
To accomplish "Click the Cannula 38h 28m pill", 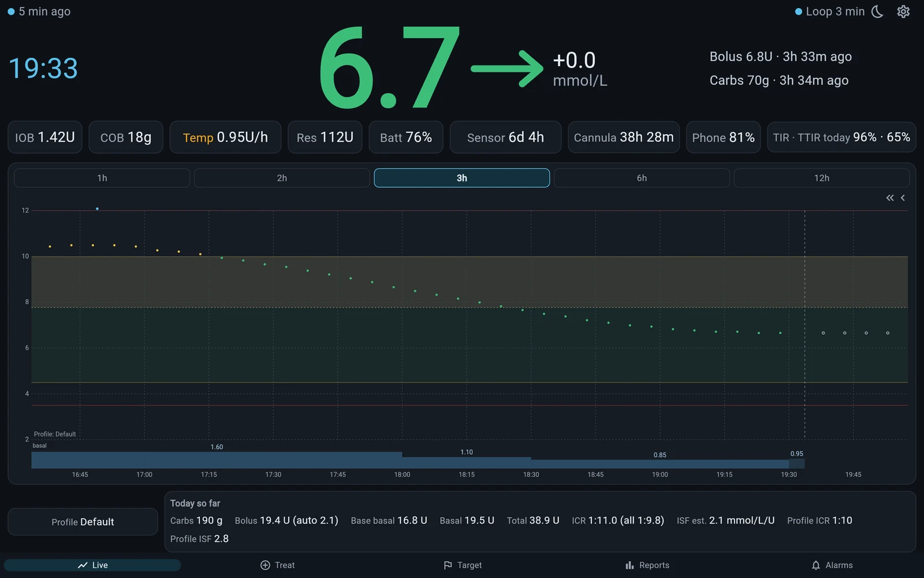I will click(x=624, y=138).
